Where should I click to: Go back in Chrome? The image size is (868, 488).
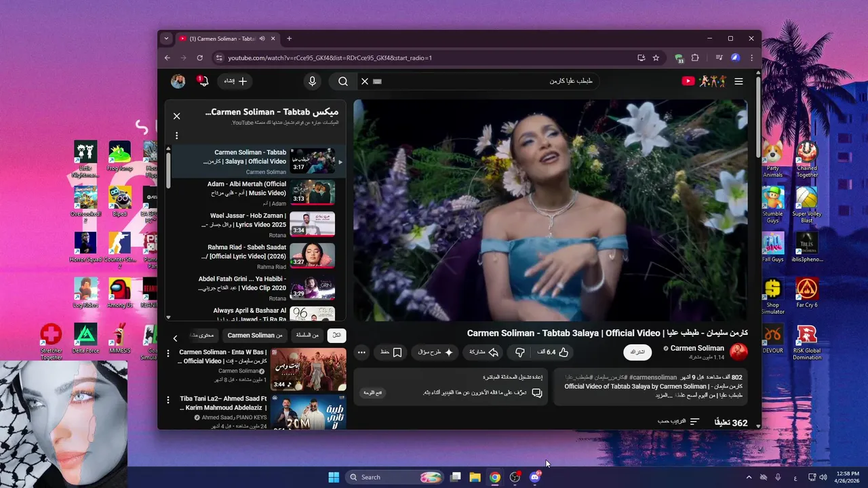(x=167, y=58)
